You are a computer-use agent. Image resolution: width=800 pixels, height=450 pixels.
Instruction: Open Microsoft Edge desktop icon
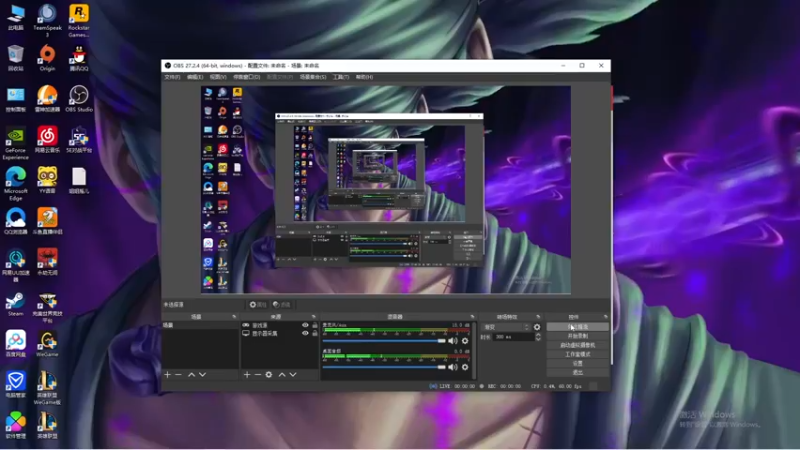click(15, 184)
